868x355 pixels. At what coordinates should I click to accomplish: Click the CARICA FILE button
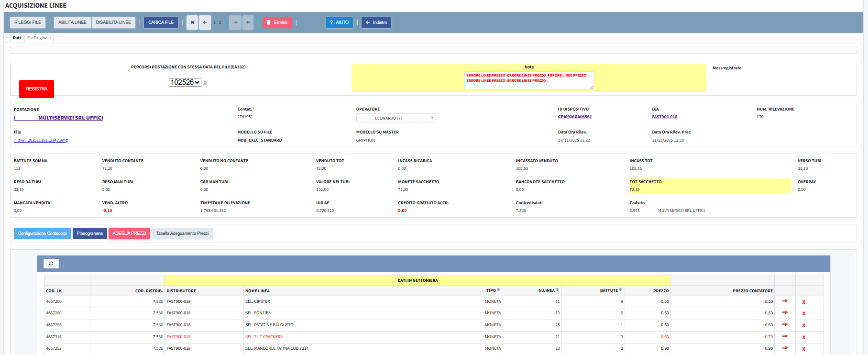click(161, 22)
